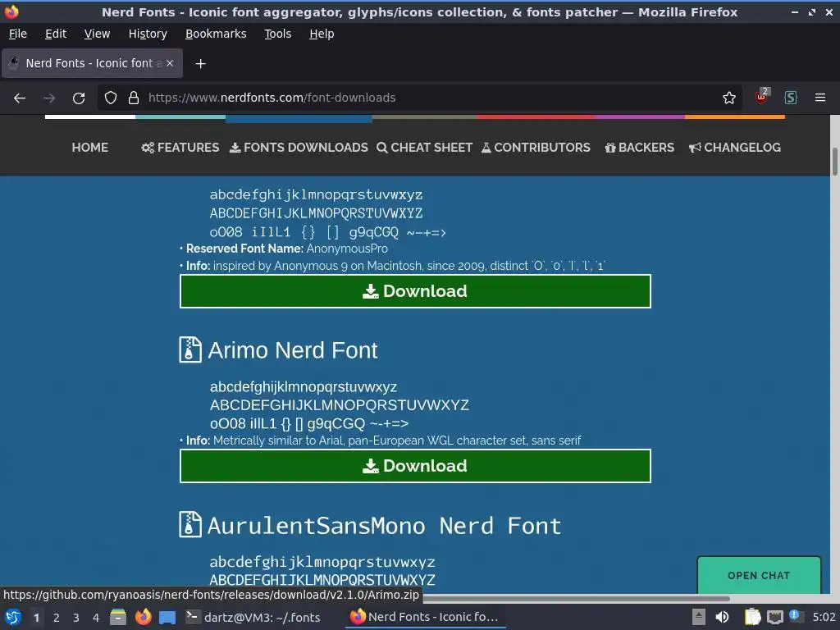Select the Nerd Fonts browser tab
The width and height of the screenshot is (840, 630).
tap(92, 63)
